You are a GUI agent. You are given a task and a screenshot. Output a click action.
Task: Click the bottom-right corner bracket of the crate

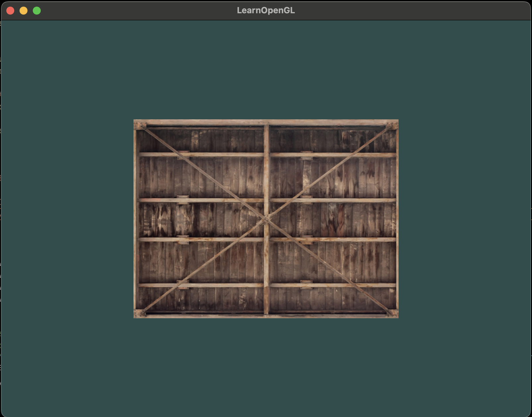click(x=393, y=313)
